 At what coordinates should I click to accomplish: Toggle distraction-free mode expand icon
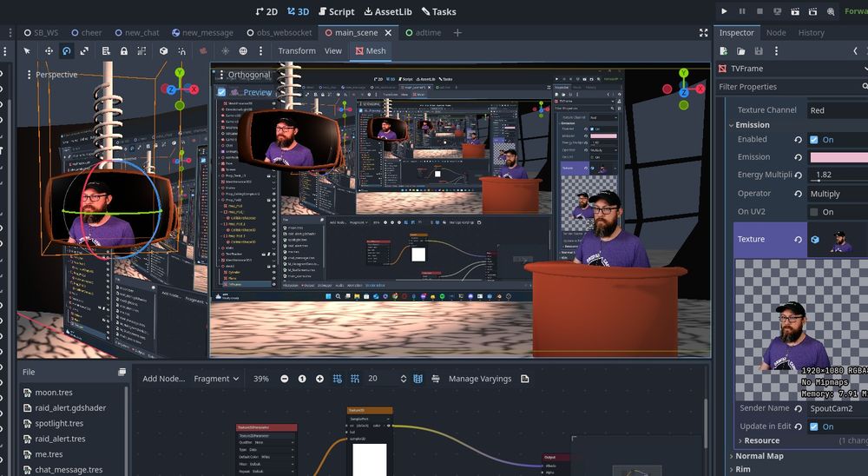click(x=704, y=33)
